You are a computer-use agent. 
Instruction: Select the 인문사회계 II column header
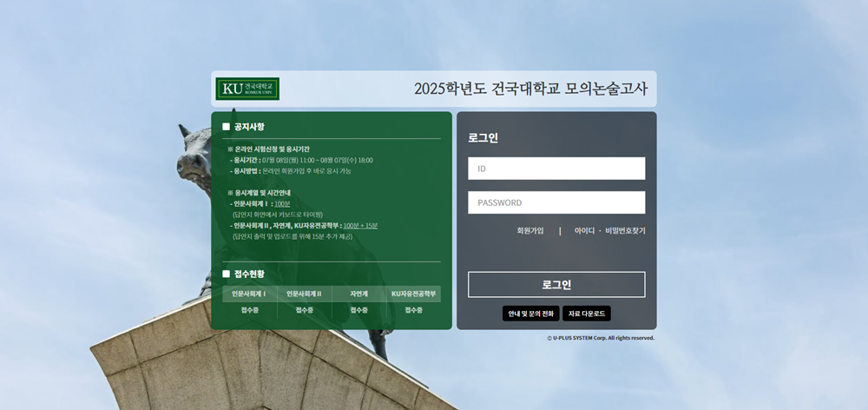coord(304,294)
